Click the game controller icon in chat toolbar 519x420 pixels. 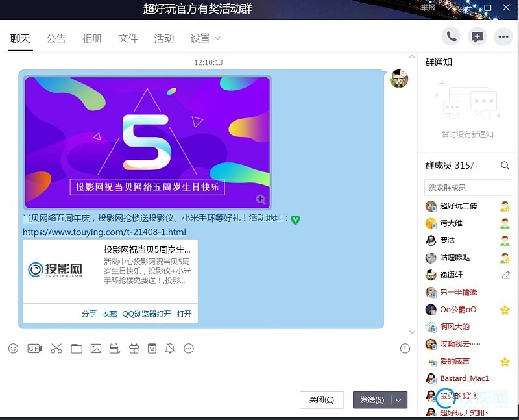[x=115, y=349]
